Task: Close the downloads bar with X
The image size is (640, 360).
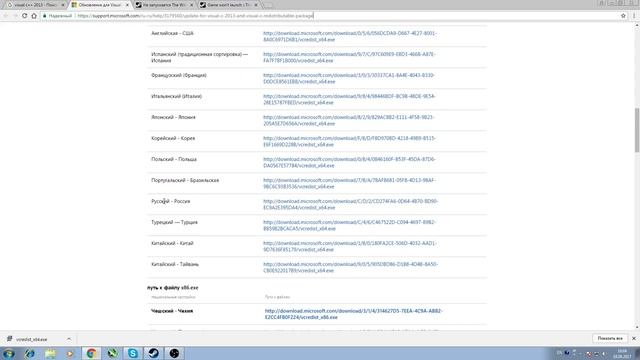Action: 634,338
